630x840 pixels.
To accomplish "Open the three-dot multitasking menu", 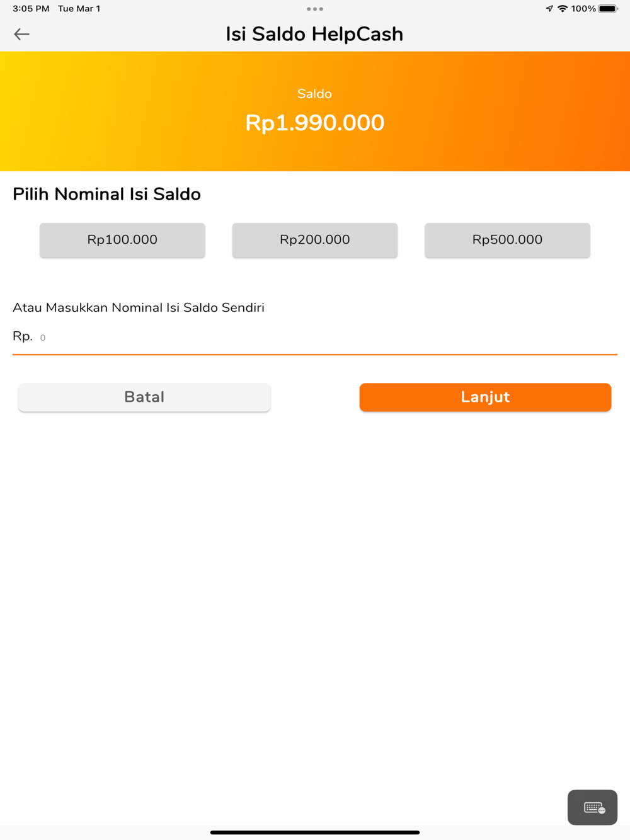I will pos(315,9).
